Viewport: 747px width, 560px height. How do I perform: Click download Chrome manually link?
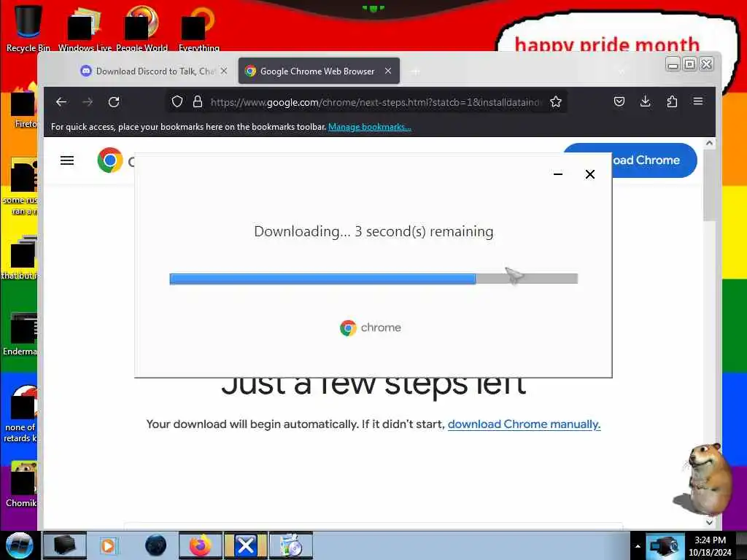point(524,424)
